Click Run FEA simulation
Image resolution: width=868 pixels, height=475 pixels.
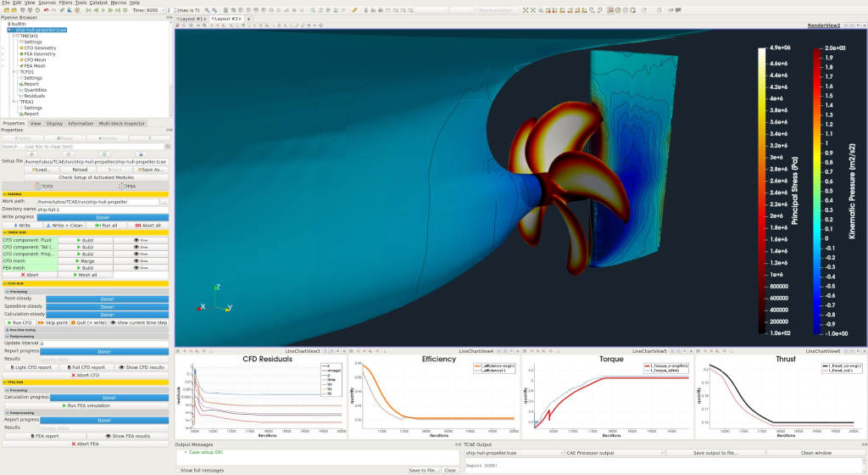[x=86, y=405]
